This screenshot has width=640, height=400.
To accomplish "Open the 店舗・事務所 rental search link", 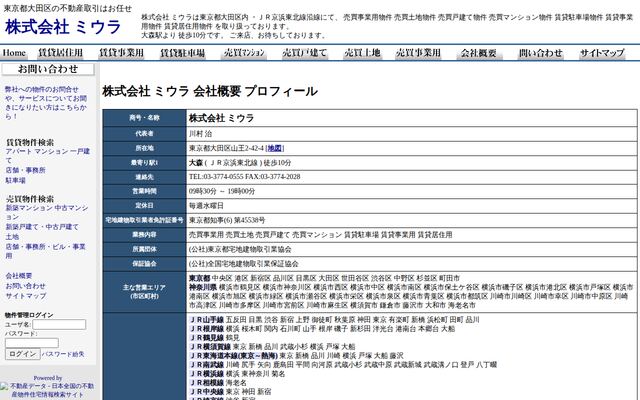I will (x=25, y=170).
